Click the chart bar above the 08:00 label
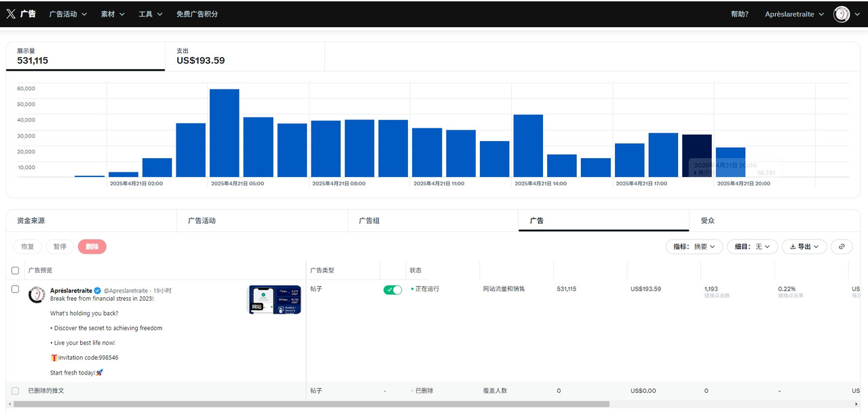The width and height of the screenshot is (868, 414). 326,149
